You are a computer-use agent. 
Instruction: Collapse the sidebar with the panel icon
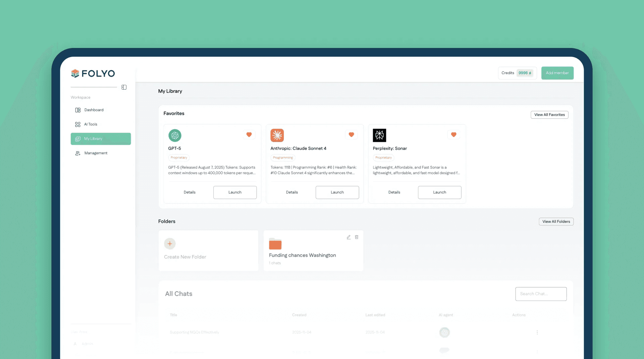124,87
